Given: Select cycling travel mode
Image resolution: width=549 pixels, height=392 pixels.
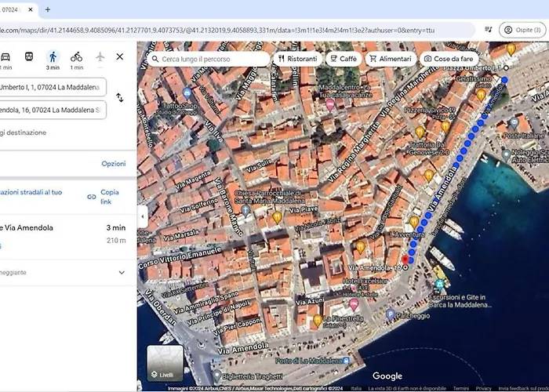Looking at the screenshot, I should tap(76, 56).
